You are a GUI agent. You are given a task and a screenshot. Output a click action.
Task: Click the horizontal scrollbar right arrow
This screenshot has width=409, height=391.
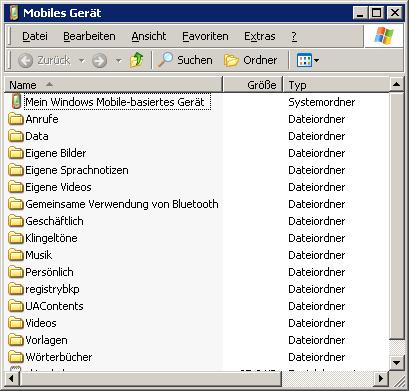tap(381, 378)
